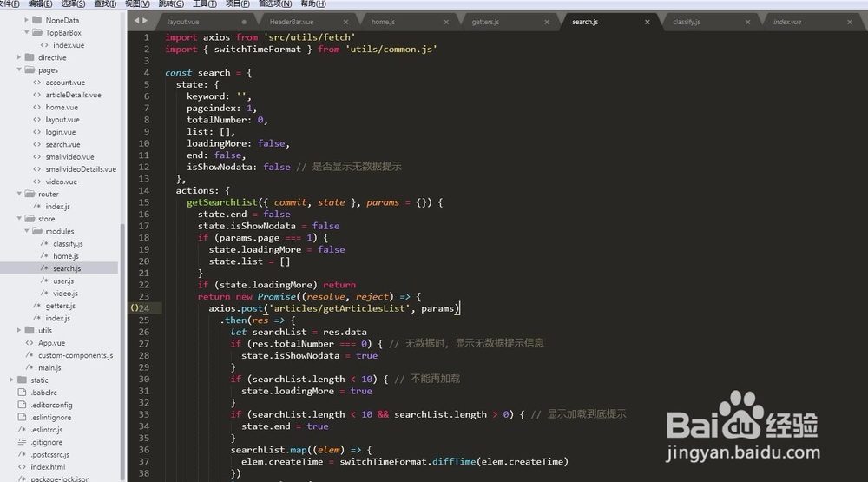
Task: Expand the static folder arrow
Action: pyautogui.click(x=11, y=380)
